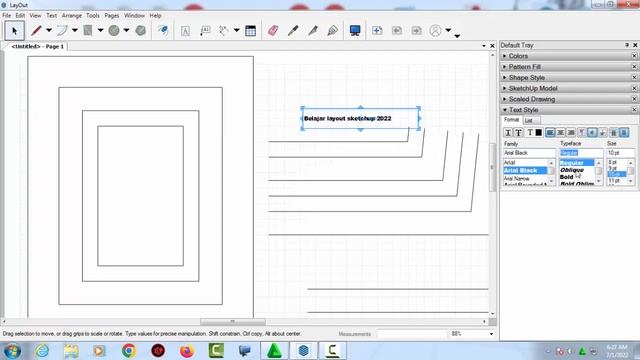Activate the Label tool
Image resolution: width=640 pixels, height=360 pixels.
coord(205,31)
